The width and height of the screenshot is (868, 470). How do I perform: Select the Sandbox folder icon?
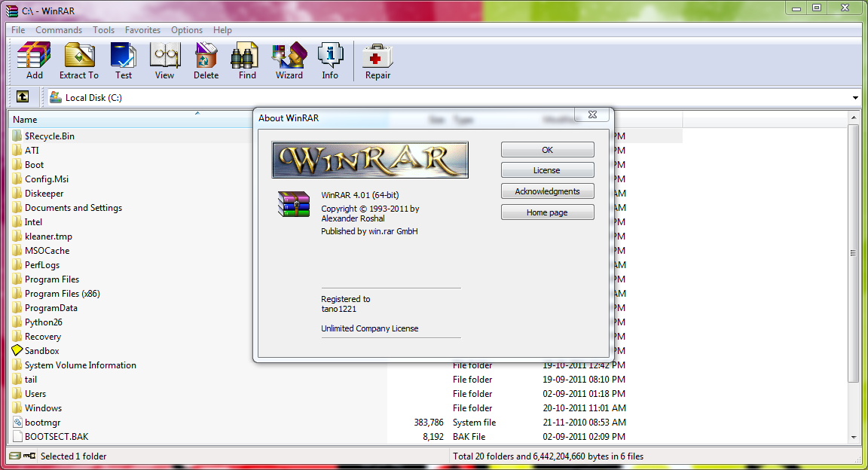pyautogui.click(x=17, y=350)
